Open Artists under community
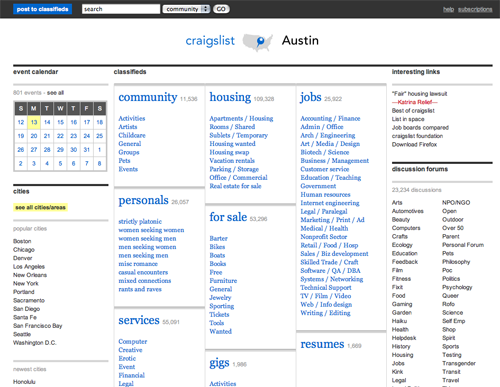The width and height of the screenshot is (500, 387). click(128, 127)
